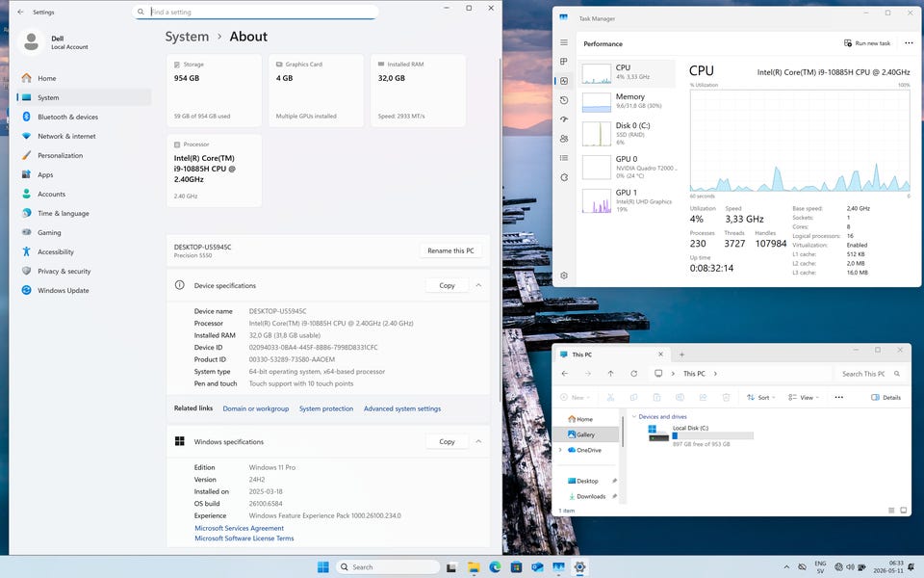Open Startup apps icon in Task Manager
Screen dimensions: 924x578
coord(564,119)
